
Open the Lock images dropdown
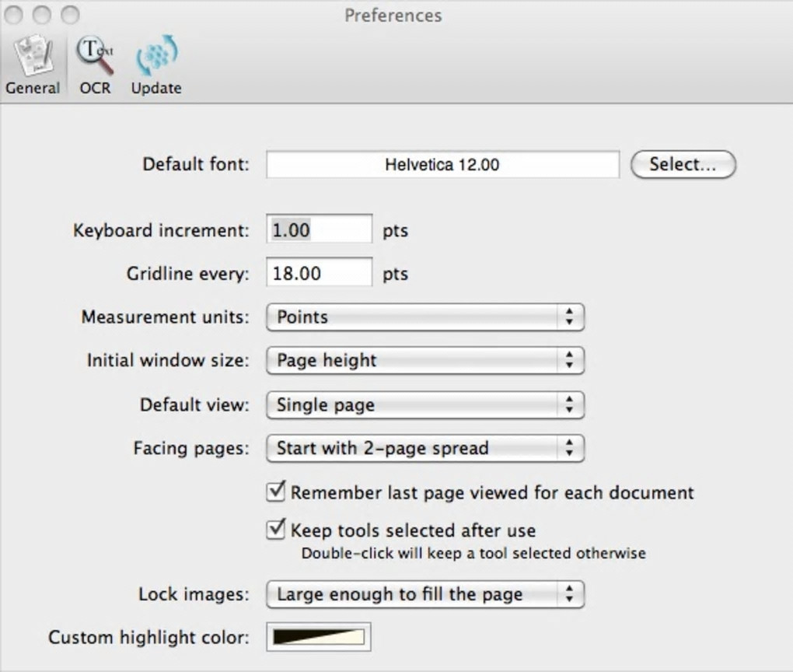425,594
